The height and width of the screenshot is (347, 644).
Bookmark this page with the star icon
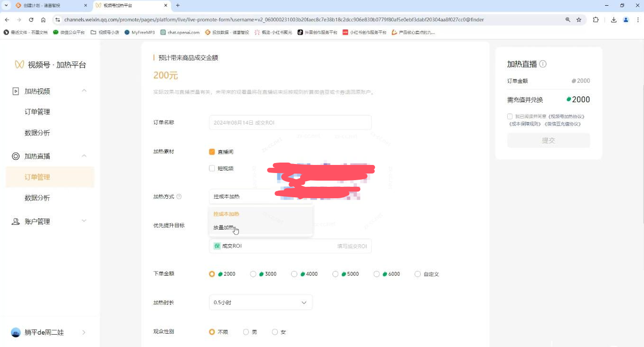pyautogui.click(x=579, y=20)
